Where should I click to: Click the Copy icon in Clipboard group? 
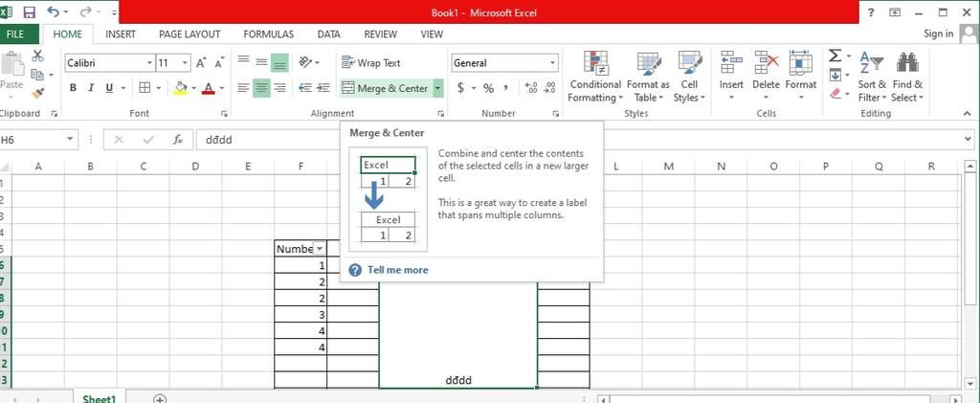point(37,75)
